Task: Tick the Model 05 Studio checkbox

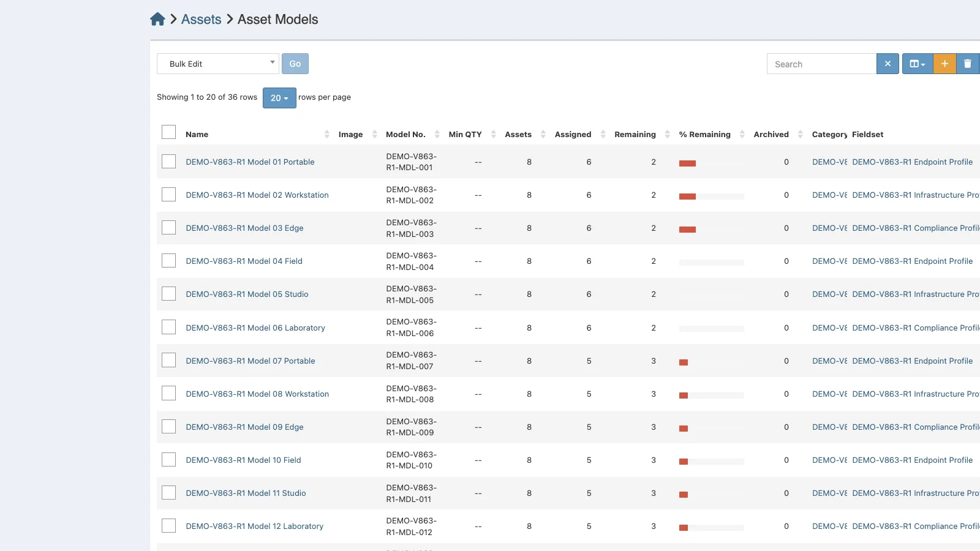Action: coord(168,293)
